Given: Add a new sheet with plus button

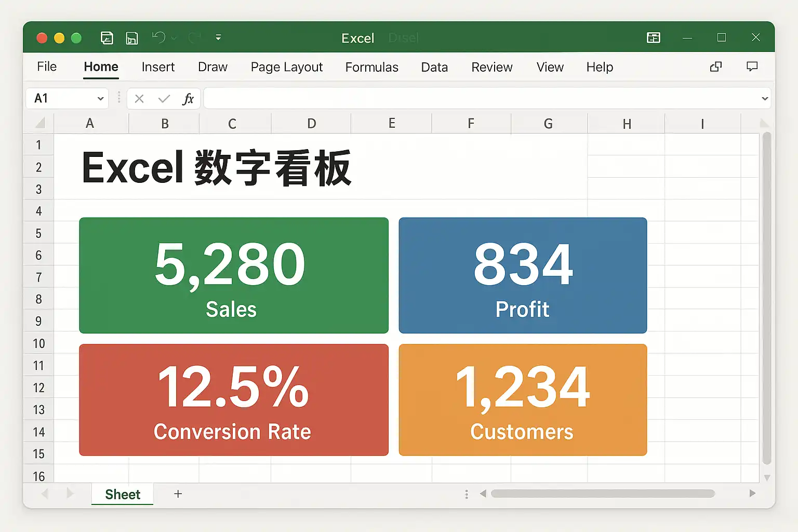Looking at the screenshot, I should [178, 494].
